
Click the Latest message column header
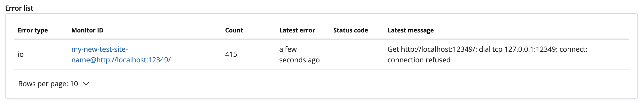[x=411, y=30]
